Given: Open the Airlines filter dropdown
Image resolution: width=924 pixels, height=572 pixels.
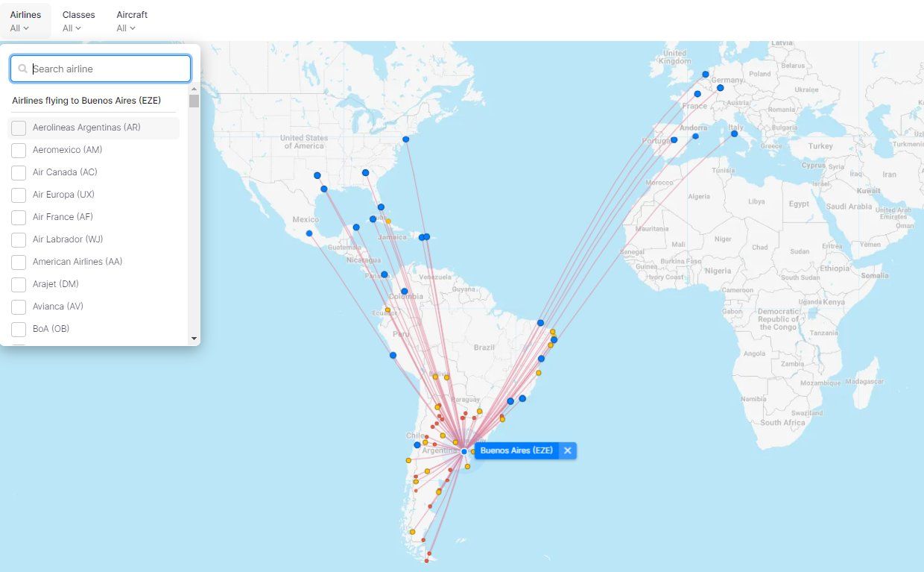Looking at the screenshot, I should click(x=25, y=21).
